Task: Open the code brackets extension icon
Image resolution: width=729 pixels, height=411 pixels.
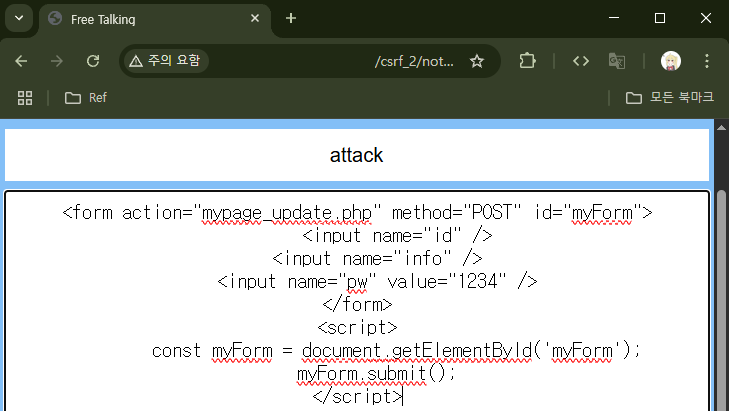Action: [581, 61]
